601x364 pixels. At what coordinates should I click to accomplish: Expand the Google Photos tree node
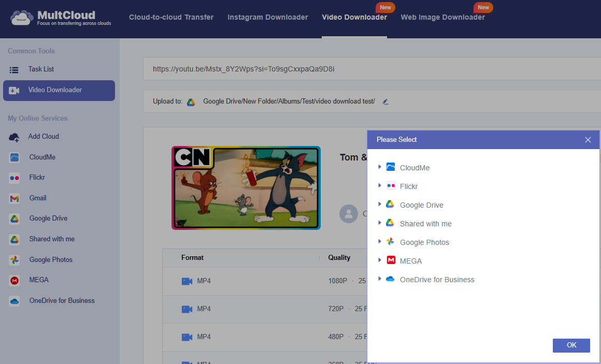coord(379,241)
